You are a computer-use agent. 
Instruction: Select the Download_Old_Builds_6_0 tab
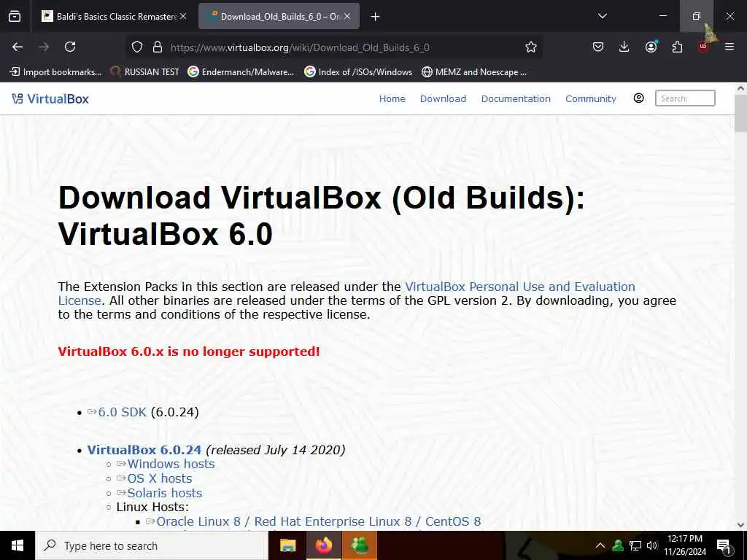click(x=279, y=16)
